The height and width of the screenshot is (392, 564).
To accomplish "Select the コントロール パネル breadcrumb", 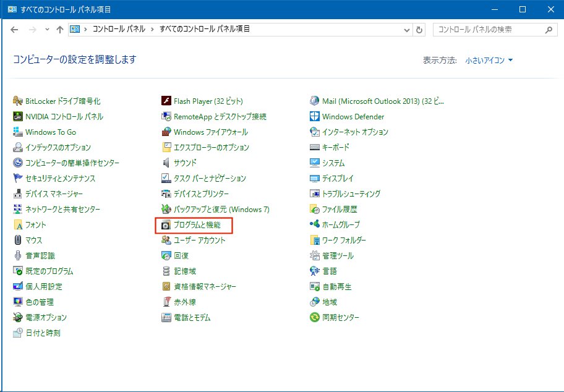I will pos(119,29).
